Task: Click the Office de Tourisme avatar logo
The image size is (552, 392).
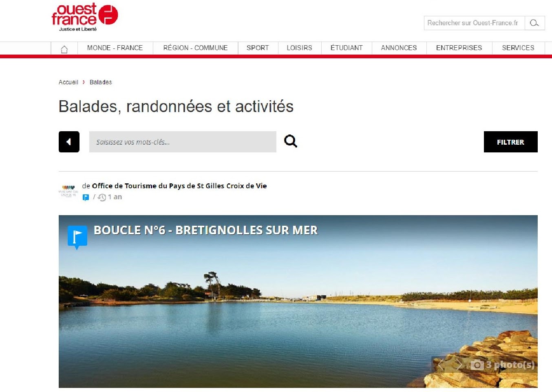Action: coord(68,191)
